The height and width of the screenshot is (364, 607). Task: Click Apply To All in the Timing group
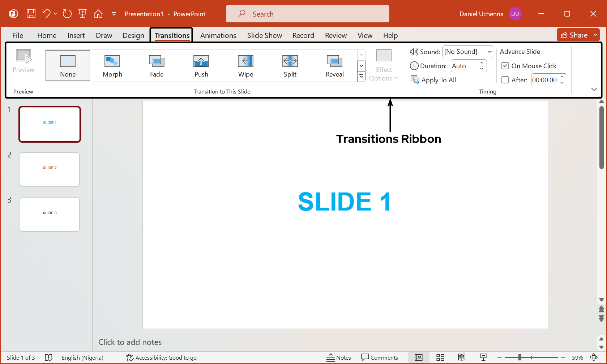(433, 80)
